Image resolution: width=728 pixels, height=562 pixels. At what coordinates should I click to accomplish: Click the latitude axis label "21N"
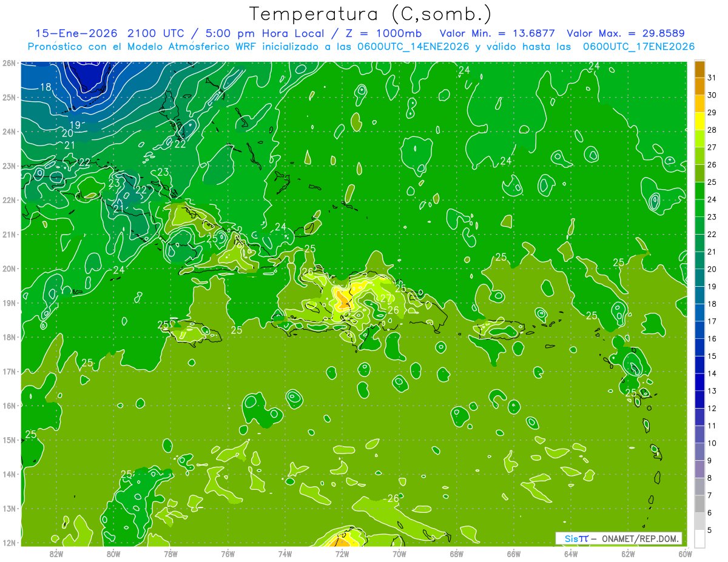(x=9, y=234)
